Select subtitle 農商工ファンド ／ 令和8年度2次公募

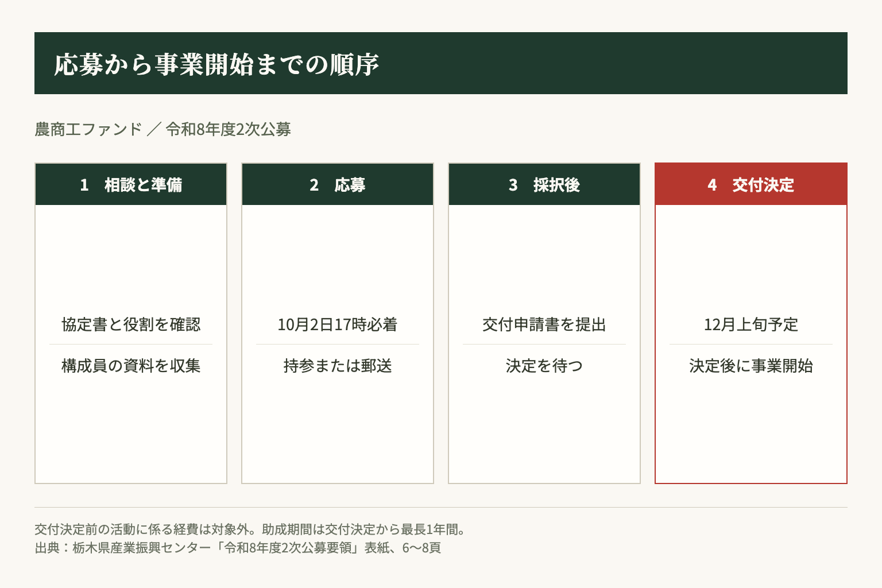tap(163, 129)
